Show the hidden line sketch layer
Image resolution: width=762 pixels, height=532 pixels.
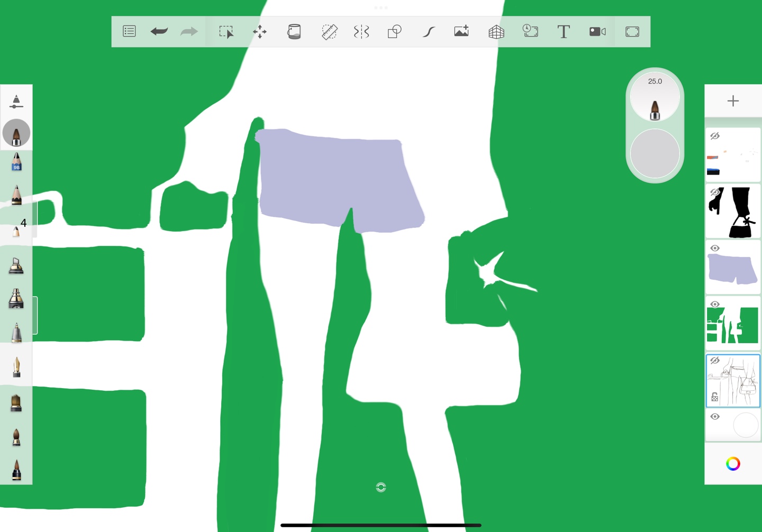[x=715, y=361]
